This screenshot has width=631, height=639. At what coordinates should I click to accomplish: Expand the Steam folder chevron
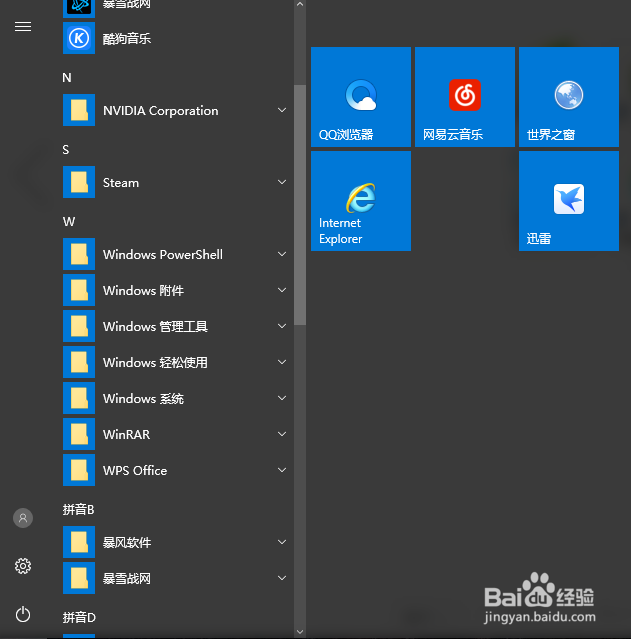[x=282, y=182]
